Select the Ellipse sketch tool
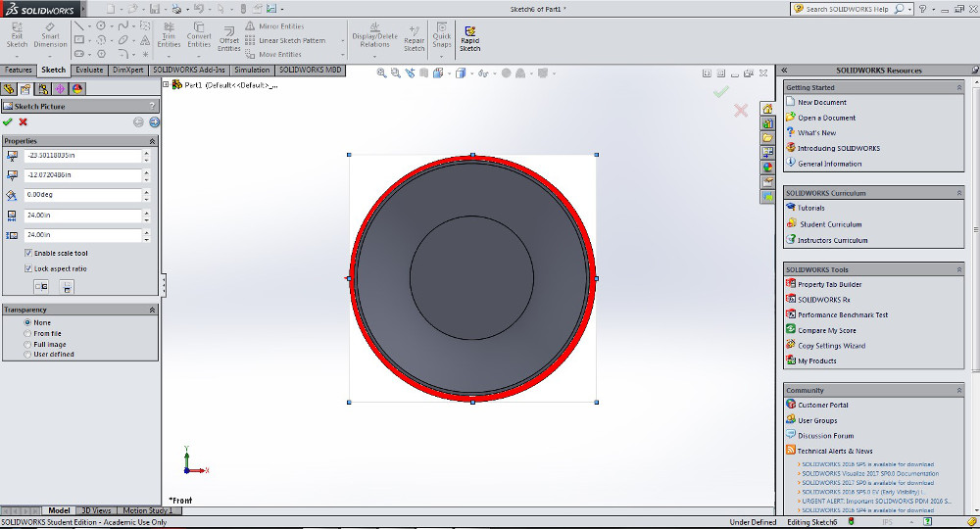The image size is (980, 529). click(123, 40)
